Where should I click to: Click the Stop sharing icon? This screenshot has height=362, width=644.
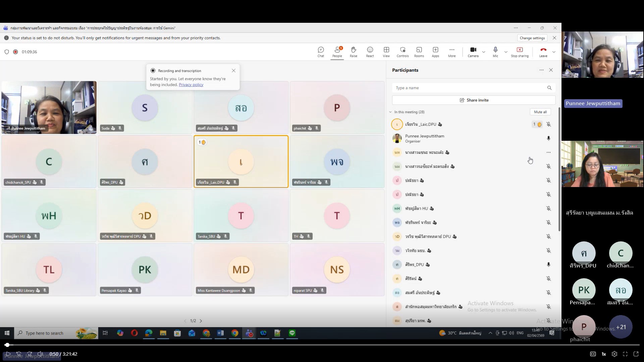(519, 52)
